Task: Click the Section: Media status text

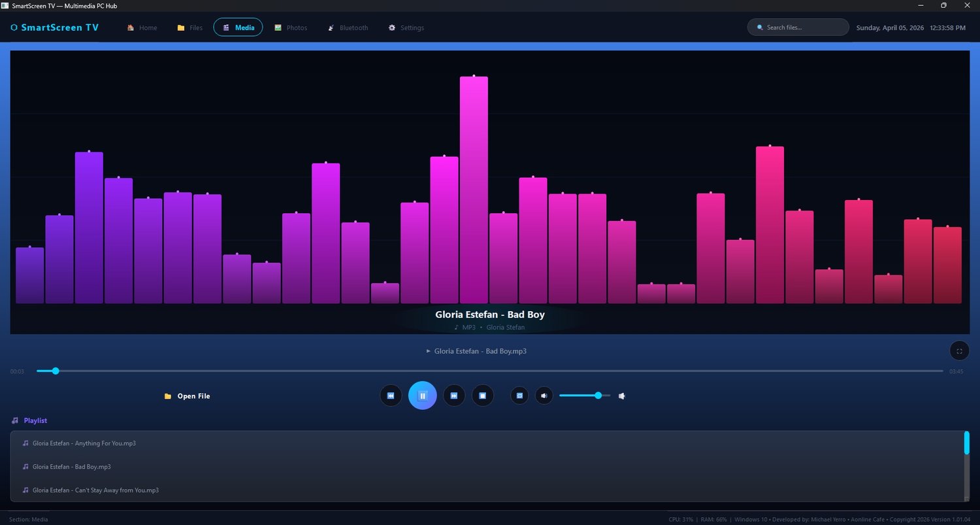Action: point(29,519)
